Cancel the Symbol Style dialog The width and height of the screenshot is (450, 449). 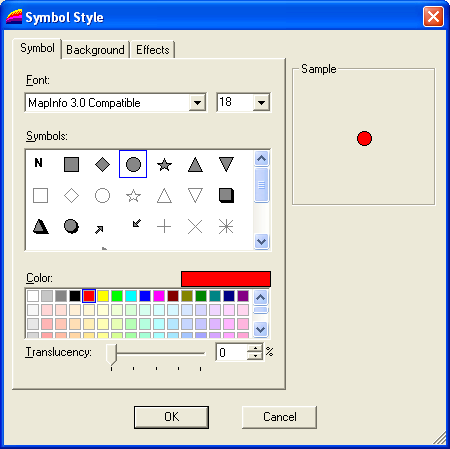coord(279,417)
